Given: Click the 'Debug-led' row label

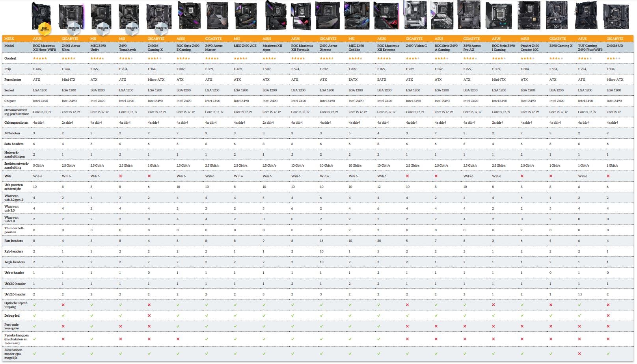Looking at the screenshot, I should click(12, 316).
